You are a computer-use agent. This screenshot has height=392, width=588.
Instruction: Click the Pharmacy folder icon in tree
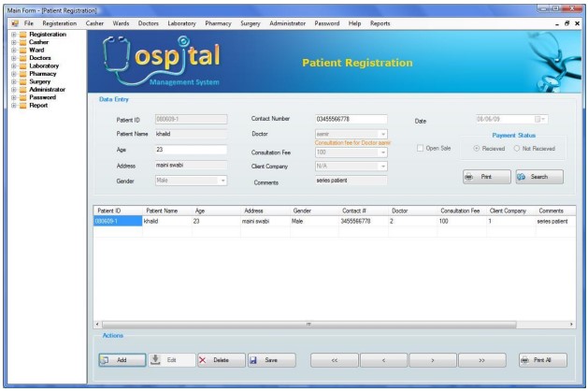tap(22, 74)
